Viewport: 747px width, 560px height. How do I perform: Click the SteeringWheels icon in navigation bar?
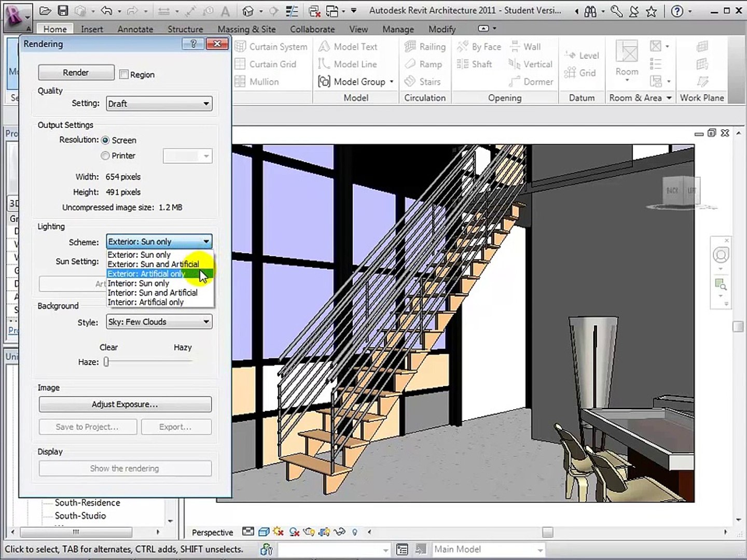tap(721, 255)
